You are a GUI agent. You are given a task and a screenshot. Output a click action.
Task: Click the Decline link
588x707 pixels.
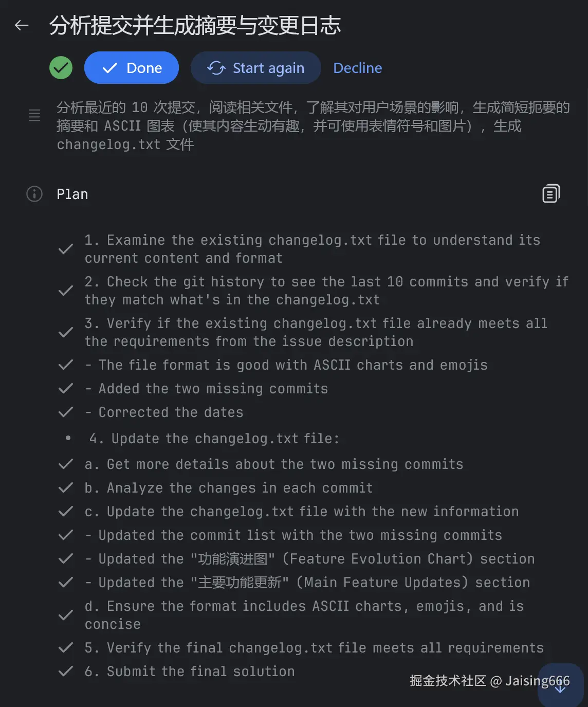pos(357,68)
